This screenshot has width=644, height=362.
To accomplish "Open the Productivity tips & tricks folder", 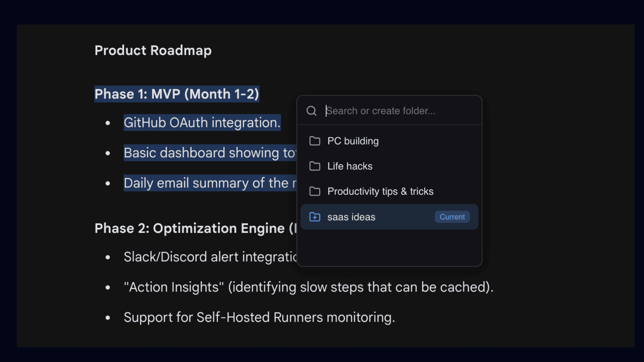I will (x=380, y=191).
